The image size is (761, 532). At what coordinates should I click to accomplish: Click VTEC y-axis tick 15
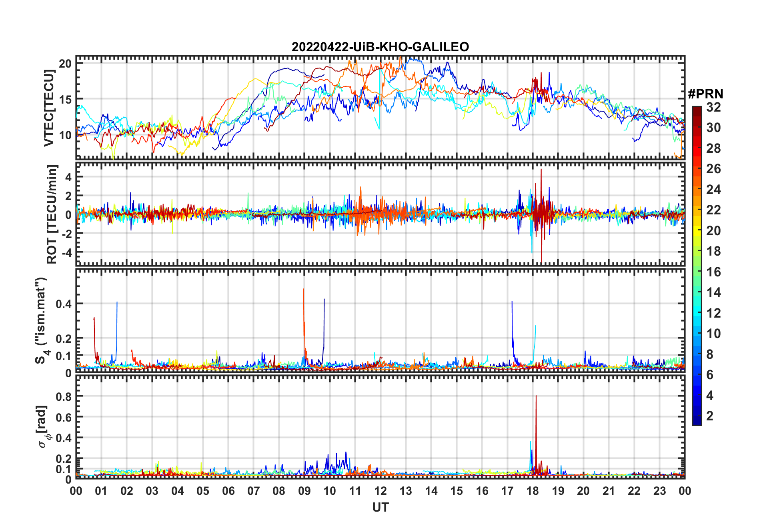(65, 99)
